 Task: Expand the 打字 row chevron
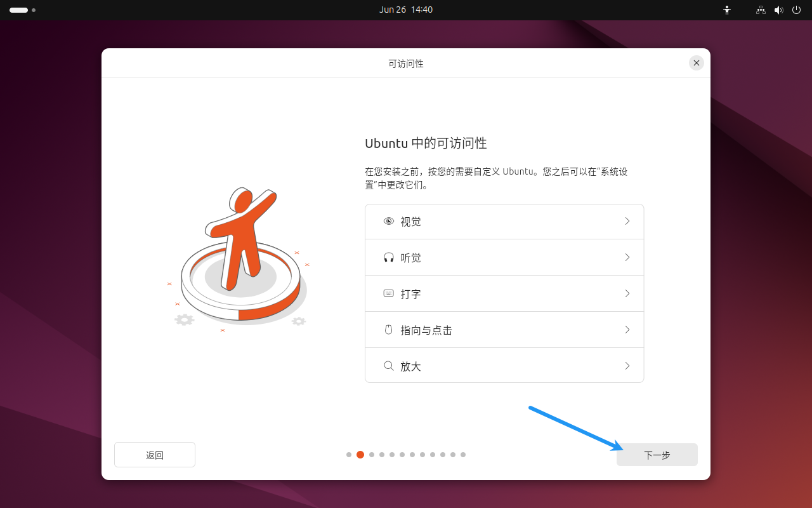pos(627,294)
